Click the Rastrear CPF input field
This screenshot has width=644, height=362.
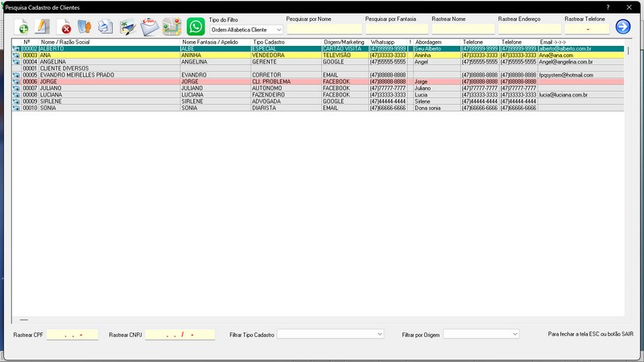[72, 334]
